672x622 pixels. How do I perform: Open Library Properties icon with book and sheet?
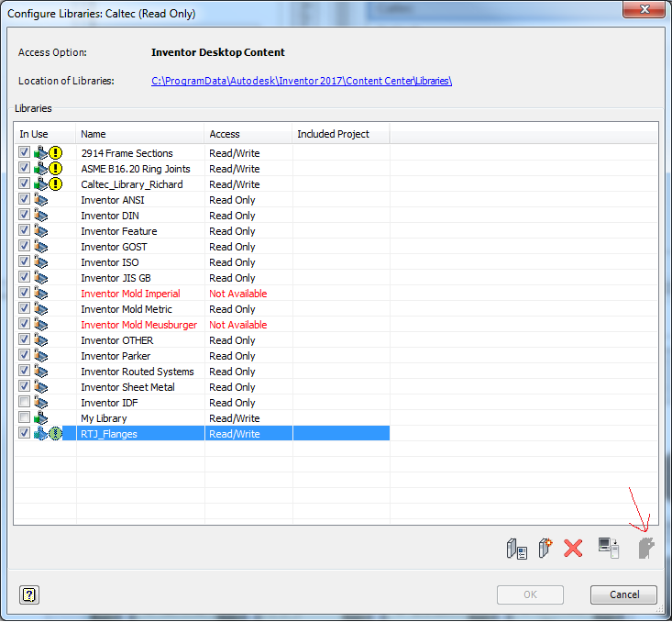click(x=516, y=549)
